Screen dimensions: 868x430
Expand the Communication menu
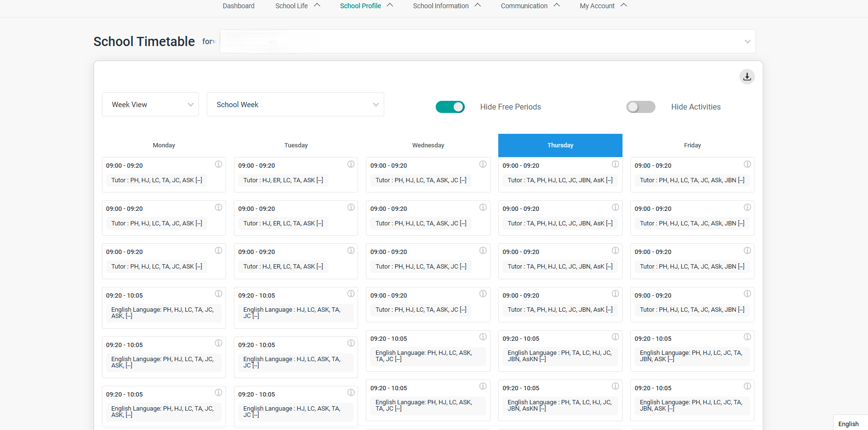530,6
